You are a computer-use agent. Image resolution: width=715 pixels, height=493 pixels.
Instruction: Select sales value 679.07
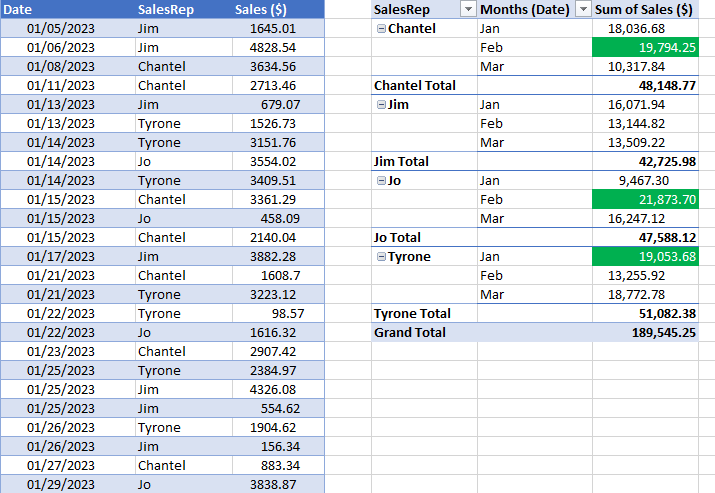[x=278, y=104]
